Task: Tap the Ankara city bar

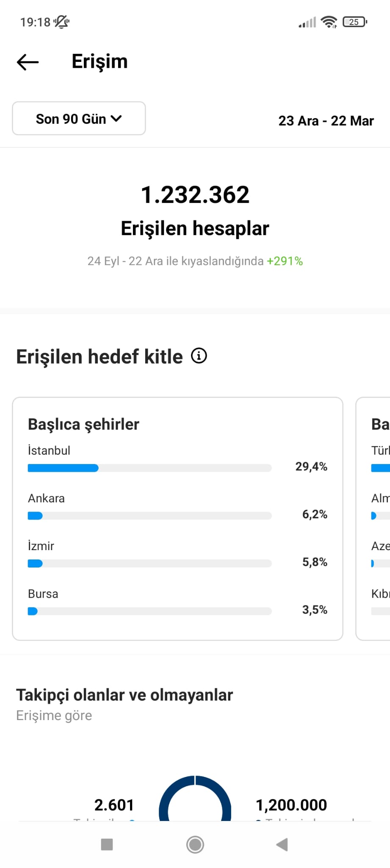Action: click(149, 516)
